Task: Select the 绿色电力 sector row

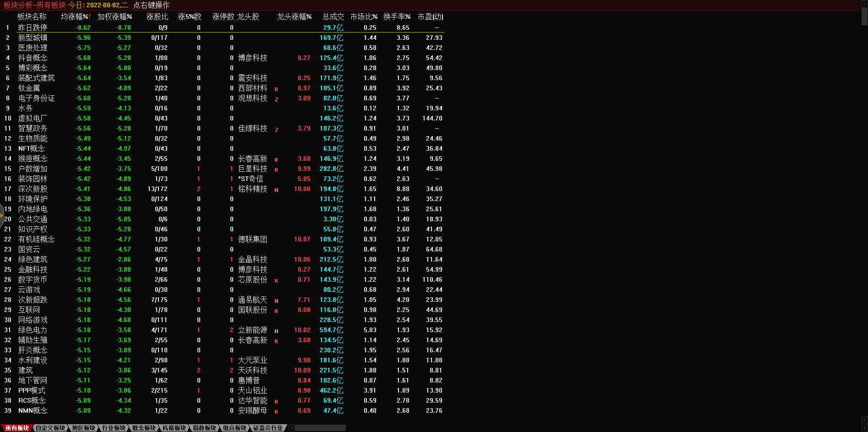Action: [33, 330]
